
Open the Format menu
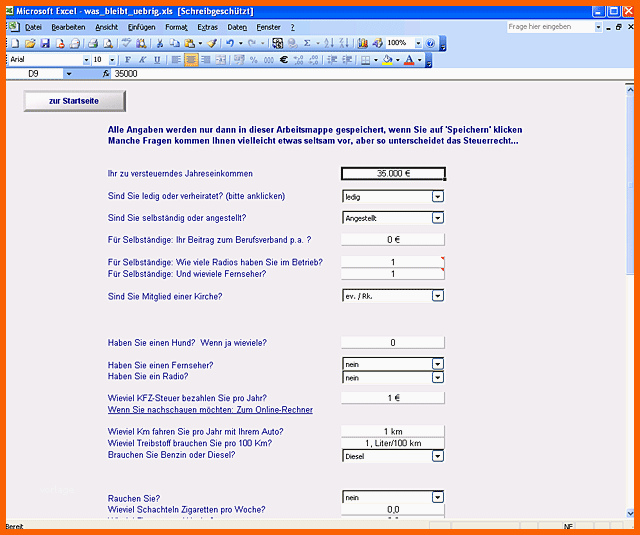(x=176, y=27)
